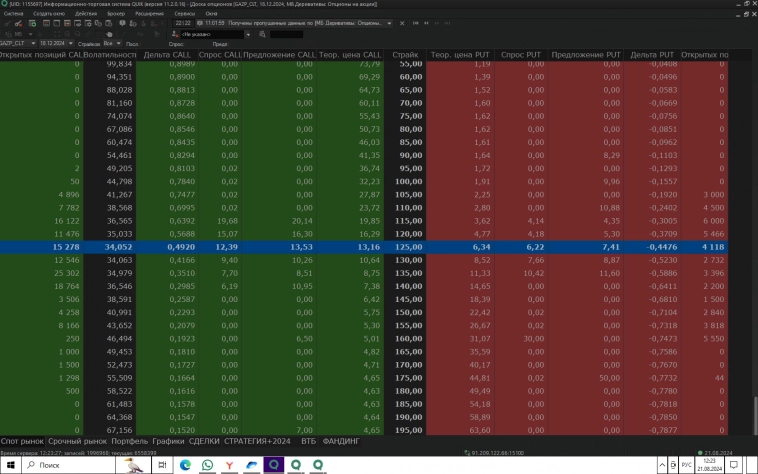Click the Windows Start button

coord(11,465)
